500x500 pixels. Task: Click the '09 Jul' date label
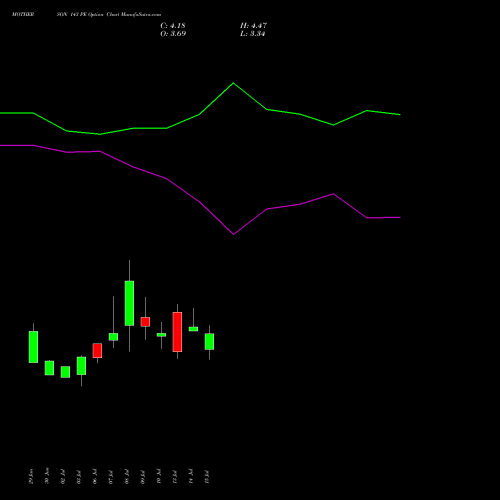click(x=143, y=477)
